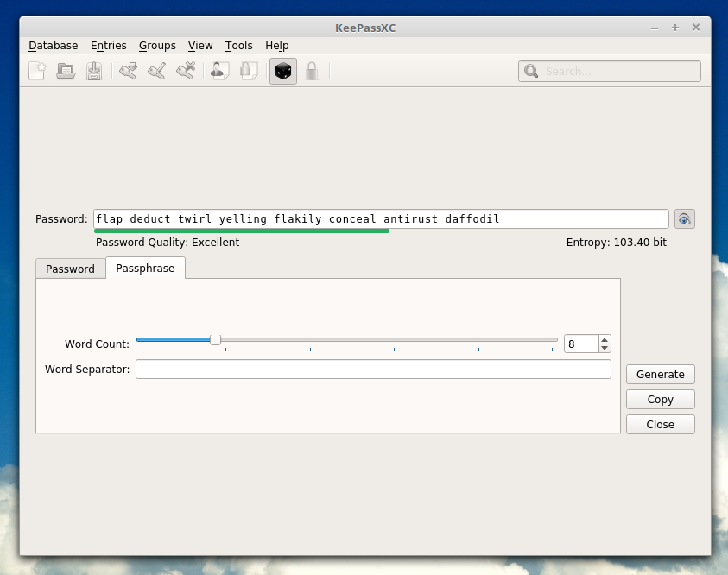This screenshot has height=575, width=728.
Task: Open the Entries menu
Action: click(109, 46)
